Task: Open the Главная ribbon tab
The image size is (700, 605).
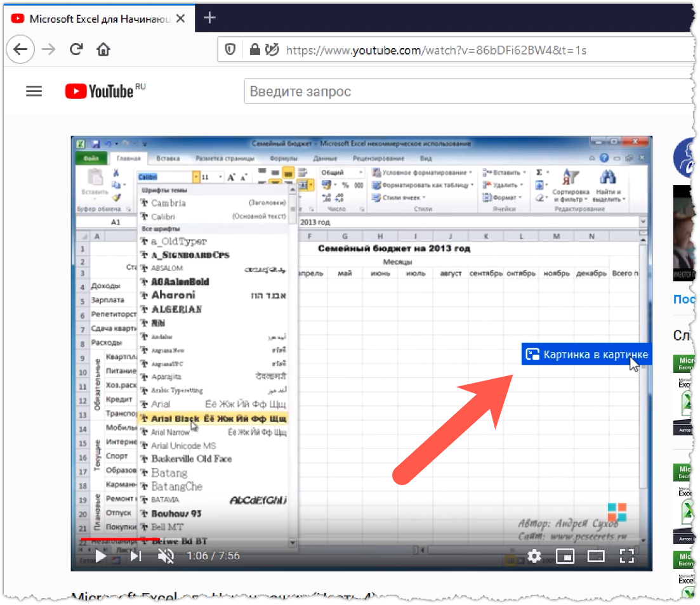Action: (x=128, y=159)
